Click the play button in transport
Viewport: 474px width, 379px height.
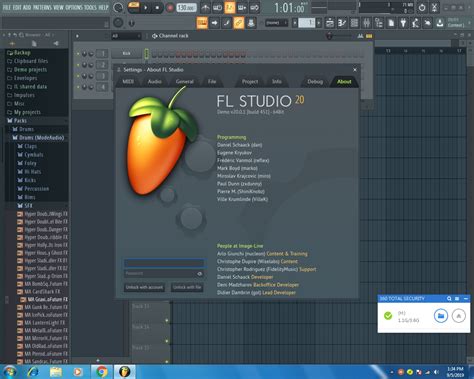[x=146, y=8]
